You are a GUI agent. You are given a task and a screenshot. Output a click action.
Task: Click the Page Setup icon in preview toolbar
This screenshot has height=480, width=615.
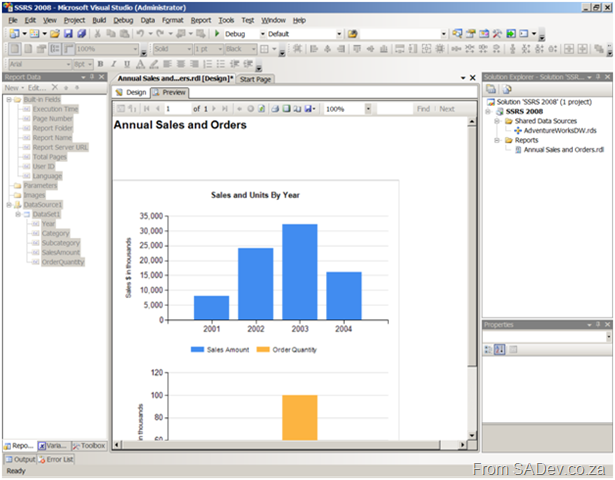click(297, 109)
